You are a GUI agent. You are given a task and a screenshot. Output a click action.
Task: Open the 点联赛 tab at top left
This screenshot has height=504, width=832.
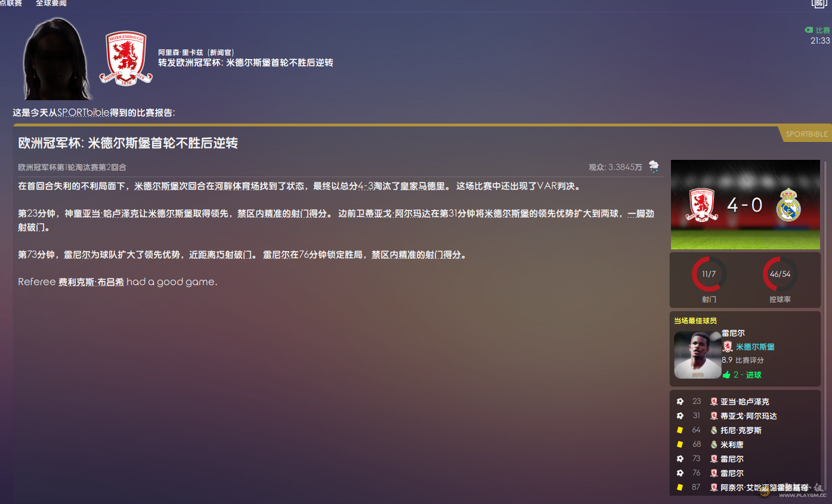[11, 4]
